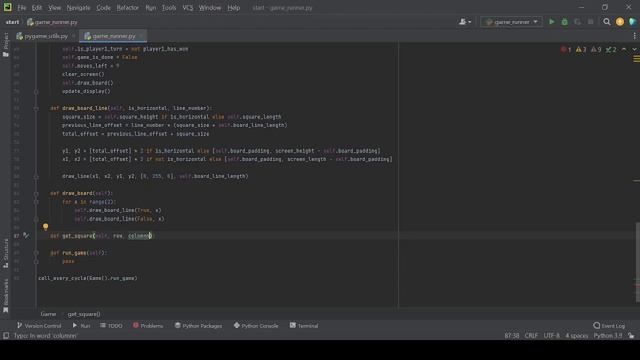Open IDE updates orange icon
640x360 pixels.
(x=620, y=22)
